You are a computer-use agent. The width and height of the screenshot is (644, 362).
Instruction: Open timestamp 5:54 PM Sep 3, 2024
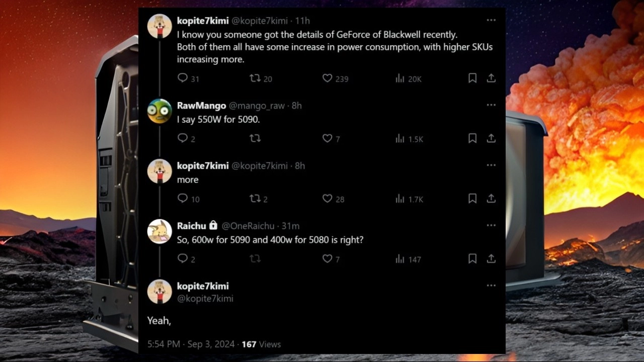tap(191, 344)
